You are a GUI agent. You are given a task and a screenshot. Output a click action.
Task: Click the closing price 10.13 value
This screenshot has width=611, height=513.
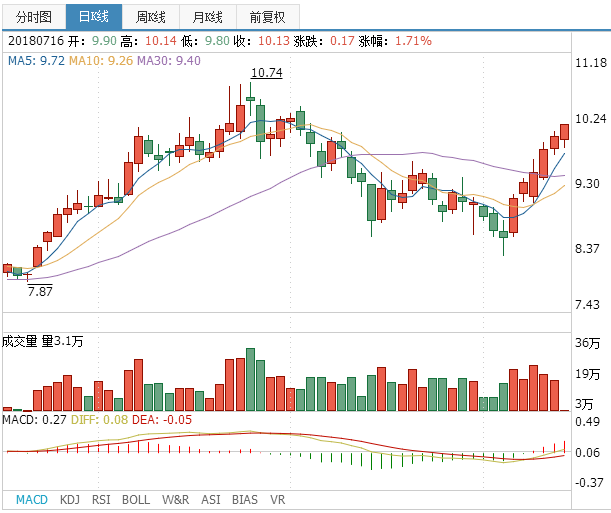coord(274,41)
